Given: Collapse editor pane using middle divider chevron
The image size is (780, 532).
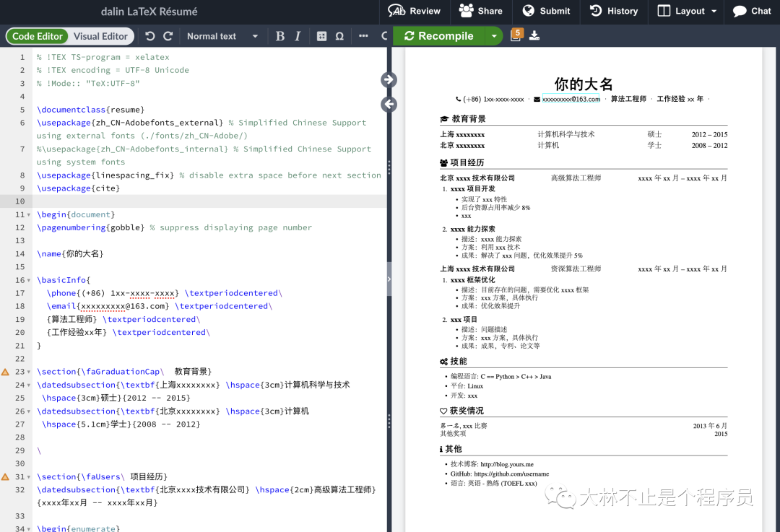Looking at the screenshot, I should (x=389, y=279).
